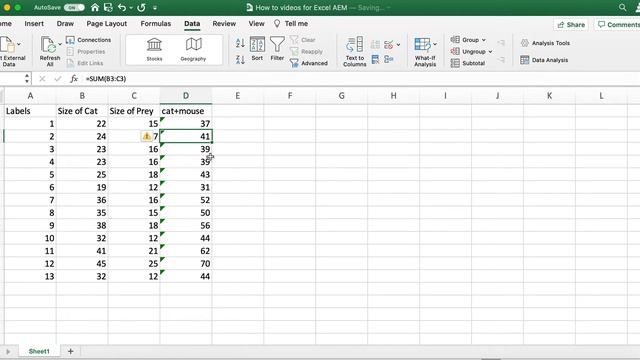Image resolution: width=640 pixels, height=360 pixels.
Task: Expand the Refresh All dropdown arrow
Action: pos(60,44)
